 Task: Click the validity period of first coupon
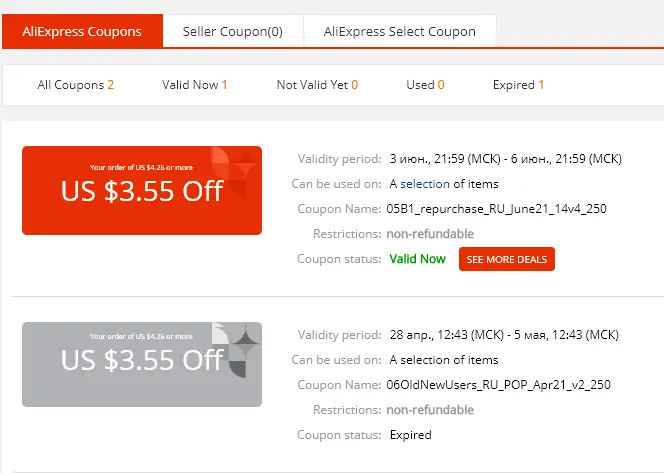506,159
